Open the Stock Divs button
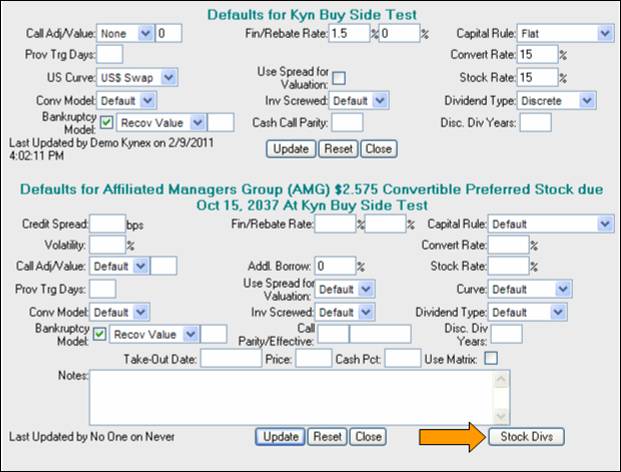This screenshot has width=621, height=472. click(x=526, y=436)
